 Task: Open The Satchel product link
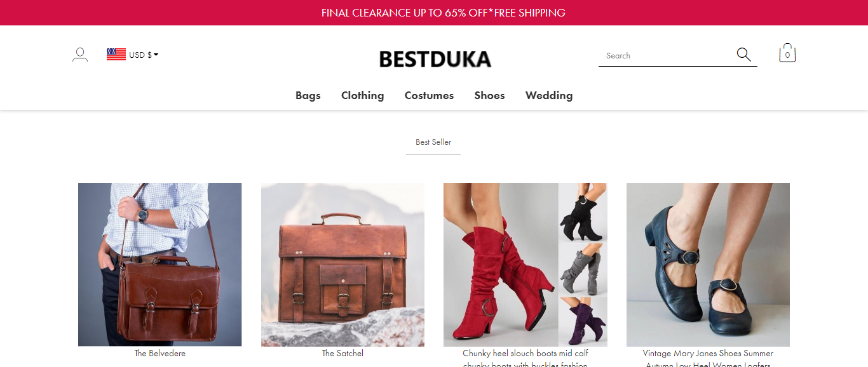(x=342, y=353)
